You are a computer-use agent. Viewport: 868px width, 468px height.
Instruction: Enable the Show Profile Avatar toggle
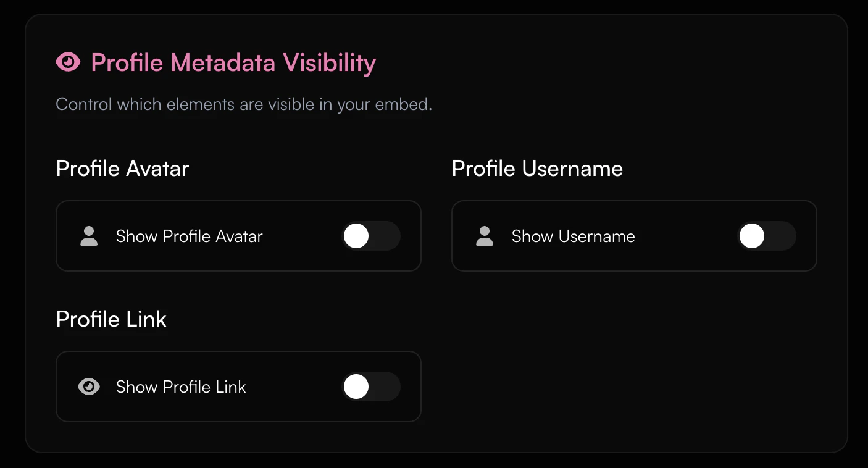pyautogui.click(x=371, y=236)
